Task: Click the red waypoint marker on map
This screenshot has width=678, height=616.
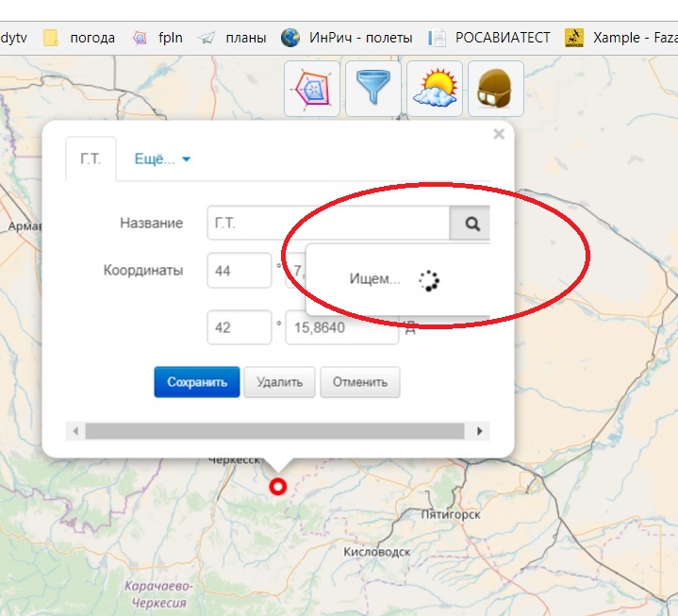Action: pos(277,487)
